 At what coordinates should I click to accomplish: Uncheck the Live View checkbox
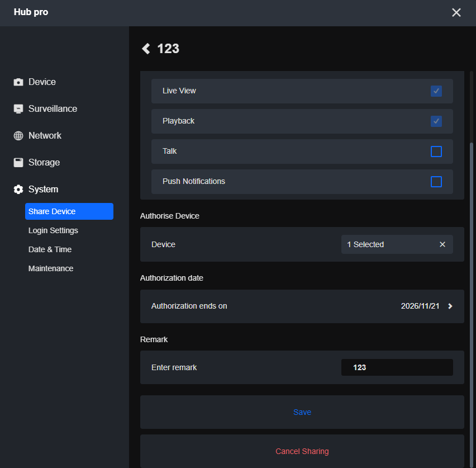pos(436,91)
